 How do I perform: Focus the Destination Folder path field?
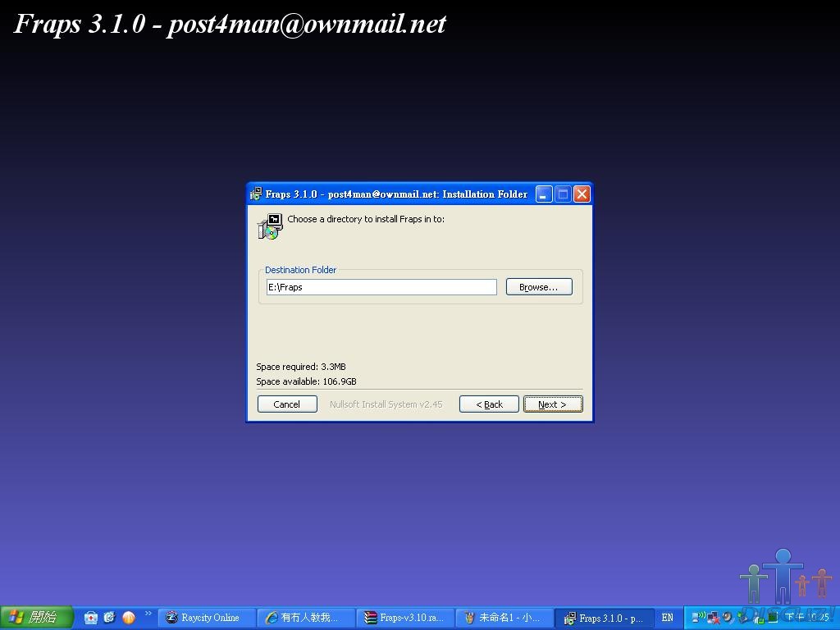tap(381, 287)
